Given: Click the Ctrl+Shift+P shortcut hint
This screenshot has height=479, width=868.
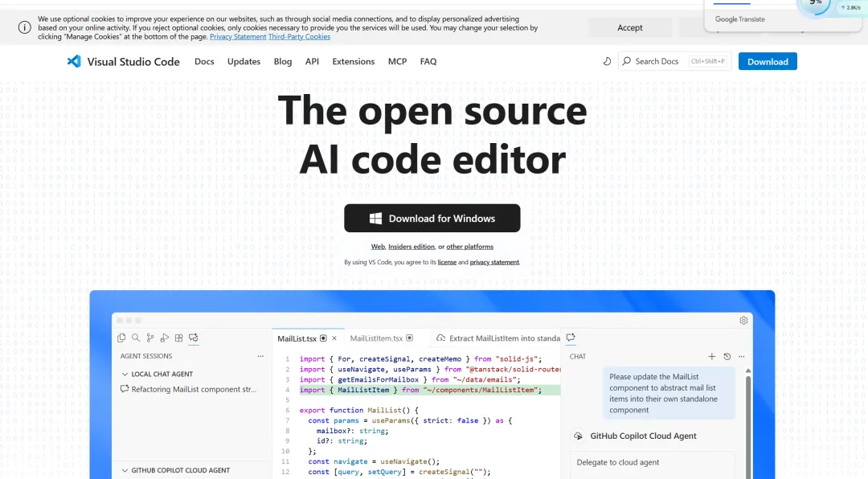Looking at the screenshot, I should point(707,61).
